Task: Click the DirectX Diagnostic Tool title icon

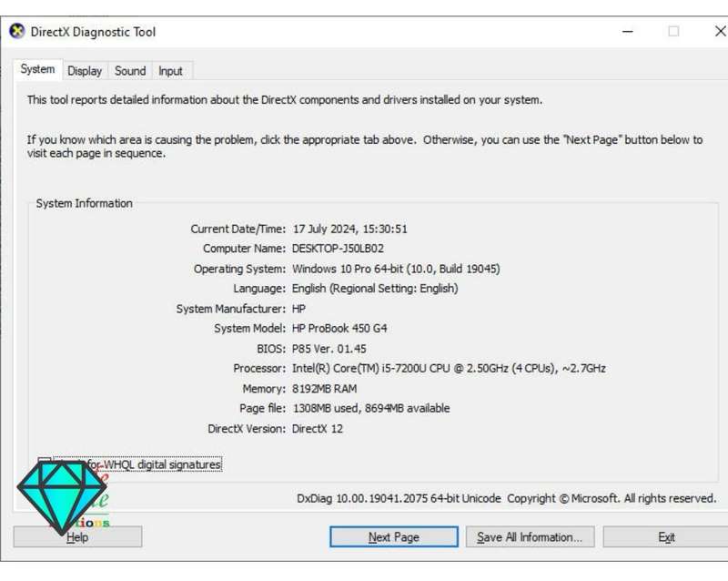Action: pyautogui.click(x=17, y=32)
